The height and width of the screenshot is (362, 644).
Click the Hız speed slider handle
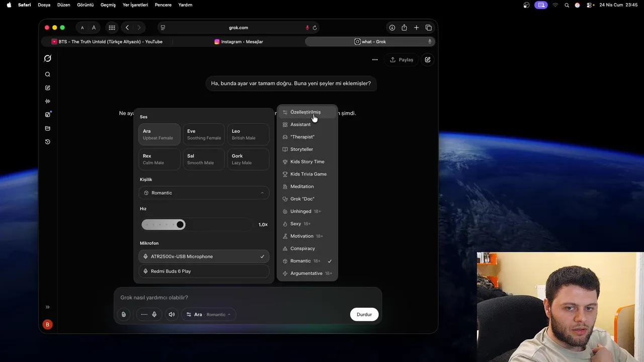click(x=180, y=224)
